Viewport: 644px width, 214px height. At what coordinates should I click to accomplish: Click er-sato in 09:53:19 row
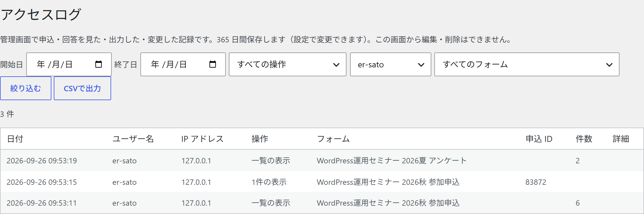(125, 161)
